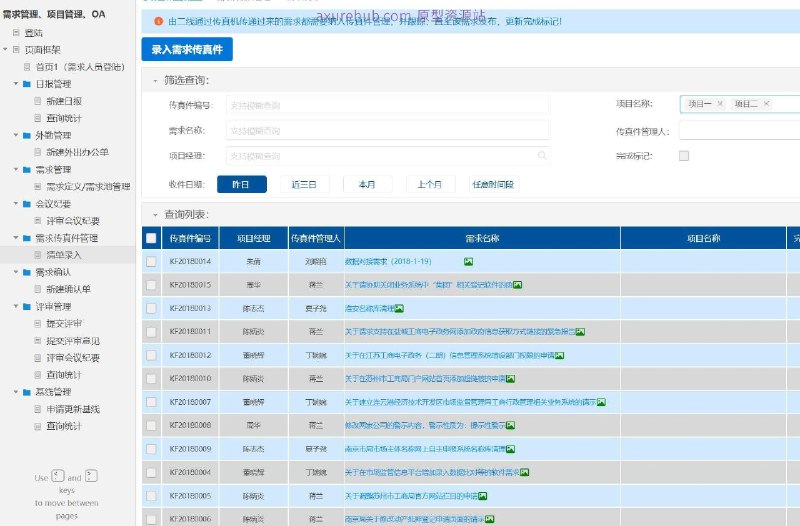
Task: Click the 需求管理 folder icon
Action: [x=27, y=169]
